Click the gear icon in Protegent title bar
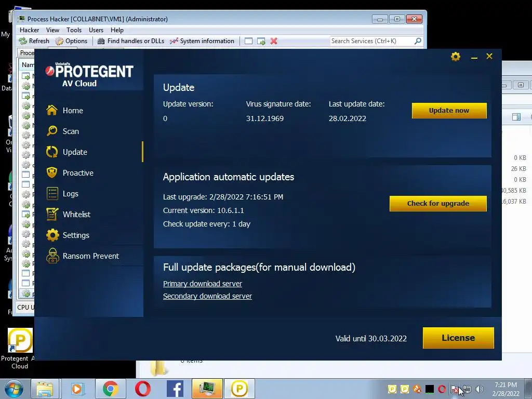The width and height of the screenshot is (532, 399). [x=455, y=57]
